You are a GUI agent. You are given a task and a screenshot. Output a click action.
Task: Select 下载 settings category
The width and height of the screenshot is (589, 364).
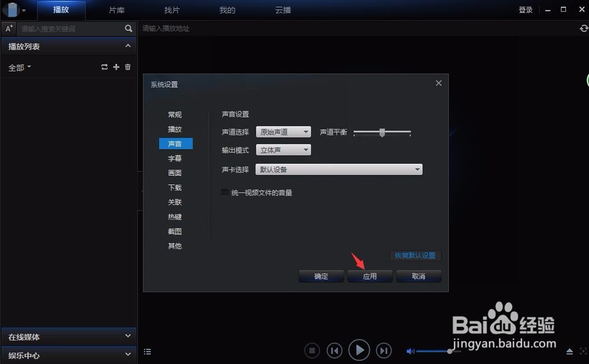coord(175,187)
